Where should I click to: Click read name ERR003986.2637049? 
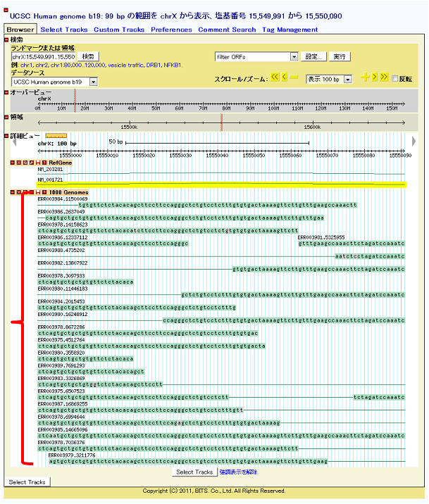point(61,212)
